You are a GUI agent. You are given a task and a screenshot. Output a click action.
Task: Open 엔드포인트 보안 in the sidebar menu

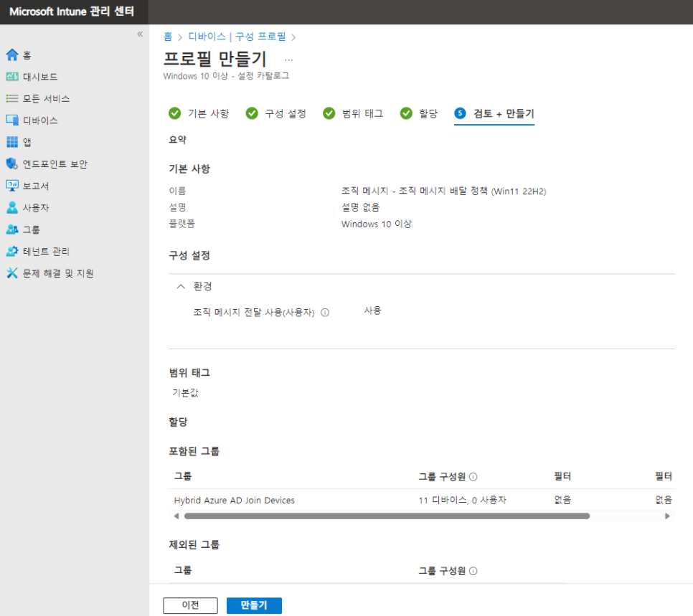click(x=55, y=164)
